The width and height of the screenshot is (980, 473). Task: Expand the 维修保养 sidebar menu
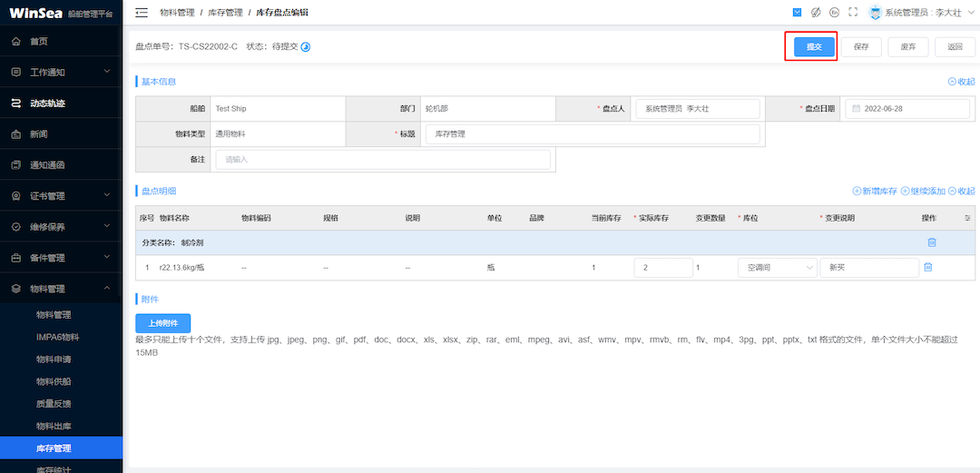point(62,226)
